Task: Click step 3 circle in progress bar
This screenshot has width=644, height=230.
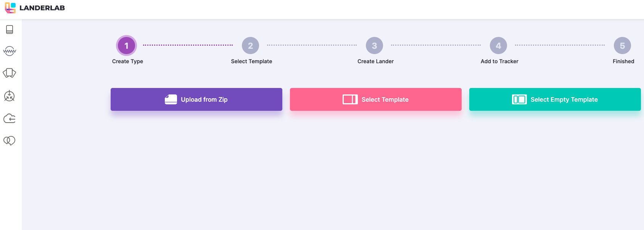Action: pyautogui.click(x=375, y=46)
